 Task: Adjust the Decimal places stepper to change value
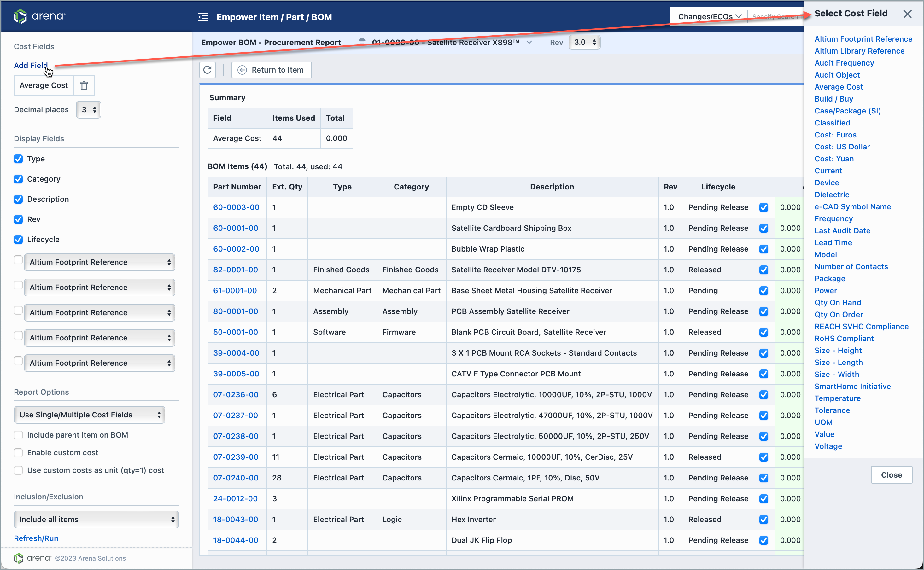pos(94,108)
